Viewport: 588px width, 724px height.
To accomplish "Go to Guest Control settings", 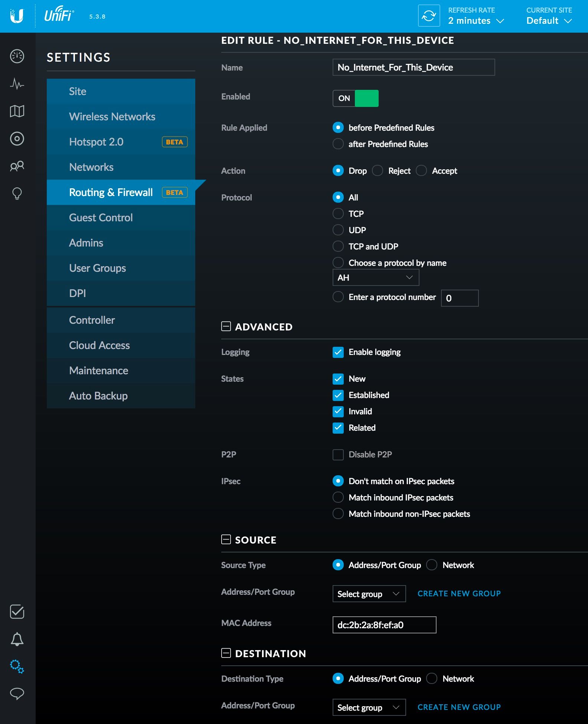I will (x=101, y=218).
